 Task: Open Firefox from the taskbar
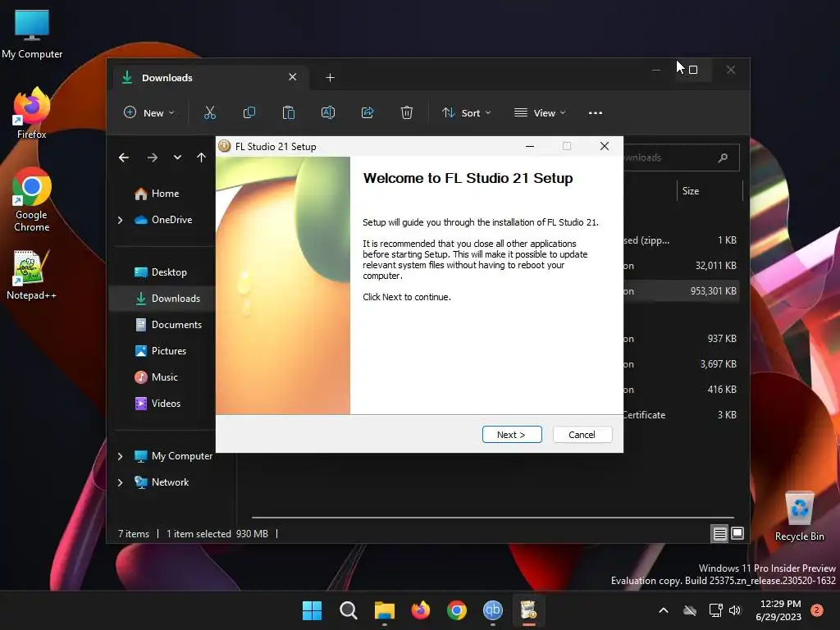point(421,610)
